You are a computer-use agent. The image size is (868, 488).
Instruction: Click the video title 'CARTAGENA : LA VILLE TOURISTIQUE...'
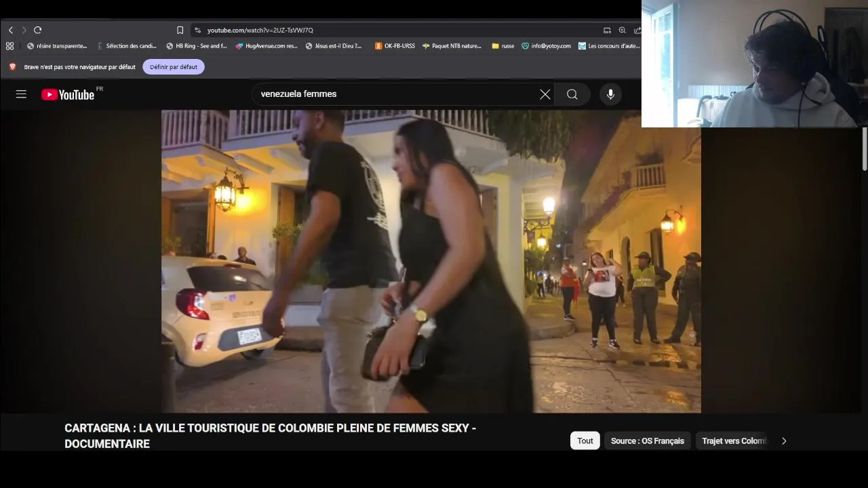click(x=270, y=436)
